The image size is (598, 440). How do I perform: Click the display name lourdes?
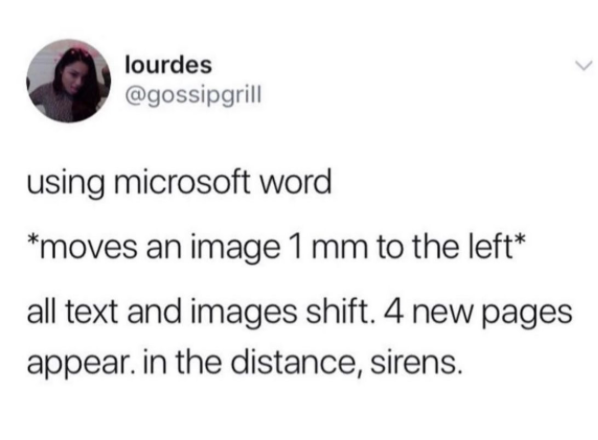click(x=168, y=65)
